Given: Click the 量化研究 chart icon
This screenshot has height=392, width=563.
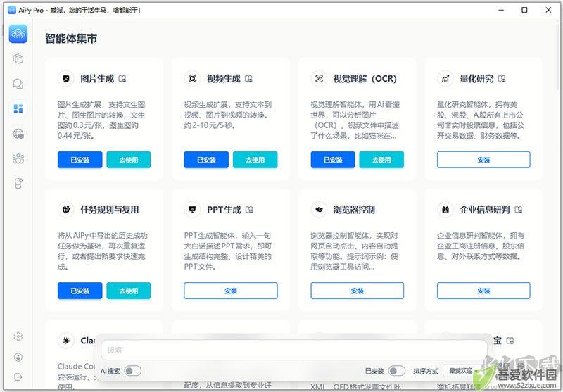Looking at the screenshot, I should point(445,78).
